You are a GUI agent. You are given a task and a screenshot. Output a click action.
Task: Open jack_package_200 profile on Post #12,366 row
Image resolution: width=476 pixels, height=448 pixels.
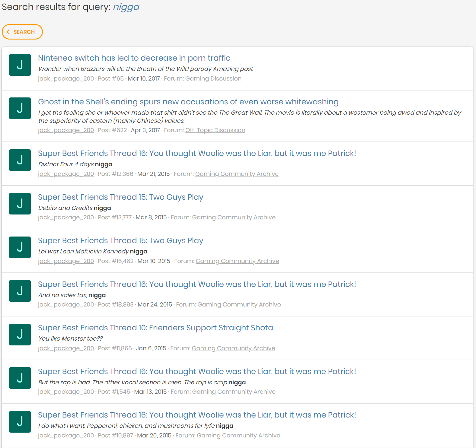coord(66,174)
